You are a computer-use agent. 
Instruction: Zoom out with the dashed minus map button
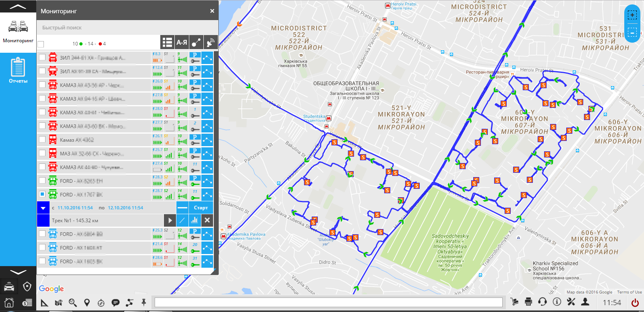(632, 32)
